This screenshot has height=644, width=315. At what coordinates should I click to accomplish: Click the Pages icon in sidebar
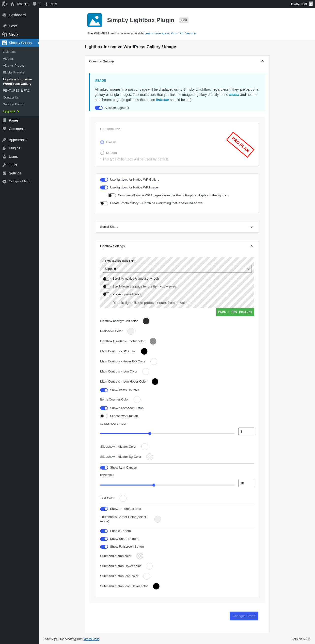coord(4,120)
